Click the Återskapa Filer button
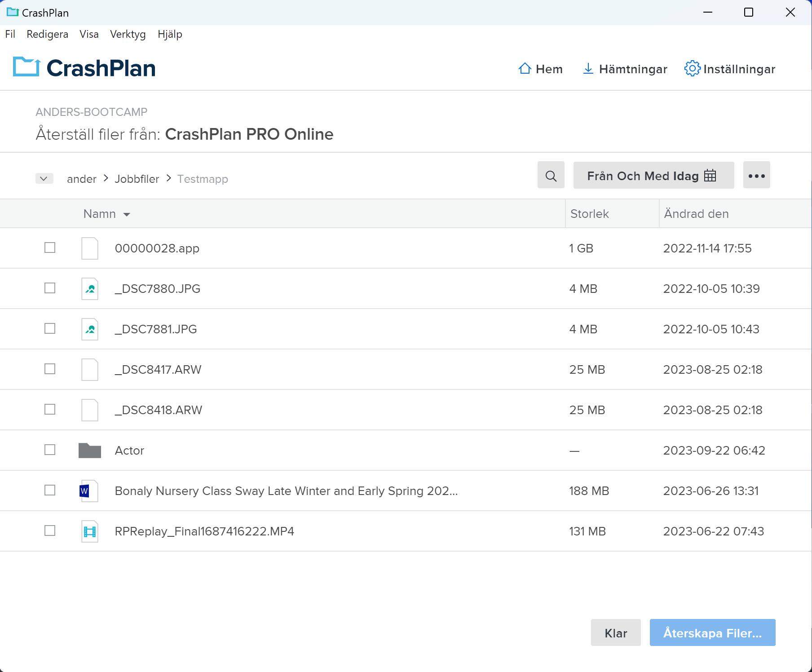 (x=712, y=633)
